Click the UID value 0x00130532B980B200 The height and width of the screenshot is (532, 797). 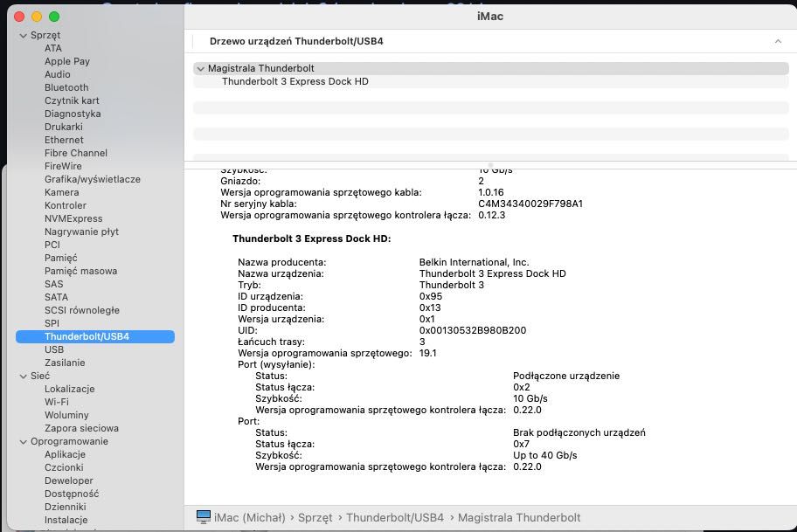473,330
